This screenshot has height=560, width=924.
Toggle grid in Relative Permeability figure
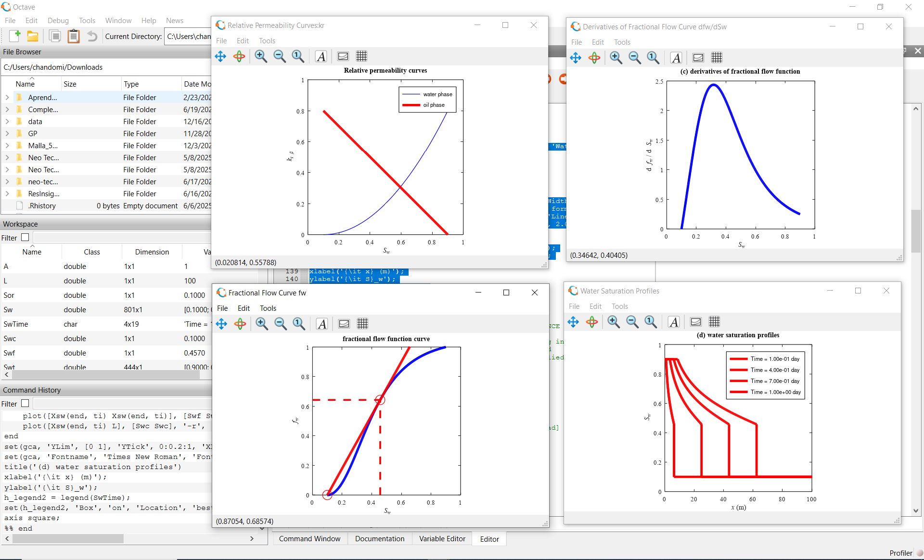(x=361, y=56)
